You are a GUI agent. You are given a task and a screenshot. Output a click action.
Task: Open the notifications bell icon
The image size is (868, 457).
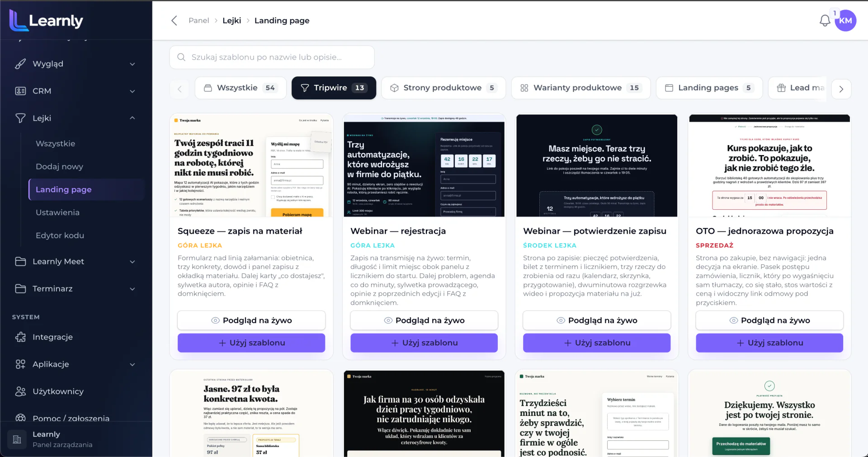pos(825,20)
